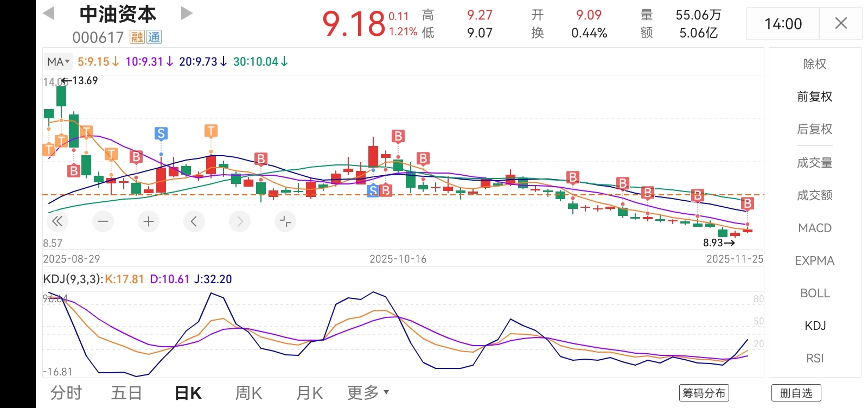Jump to earliest data with double-left chevron
The image size is (868, 408).
pos(57,221)
